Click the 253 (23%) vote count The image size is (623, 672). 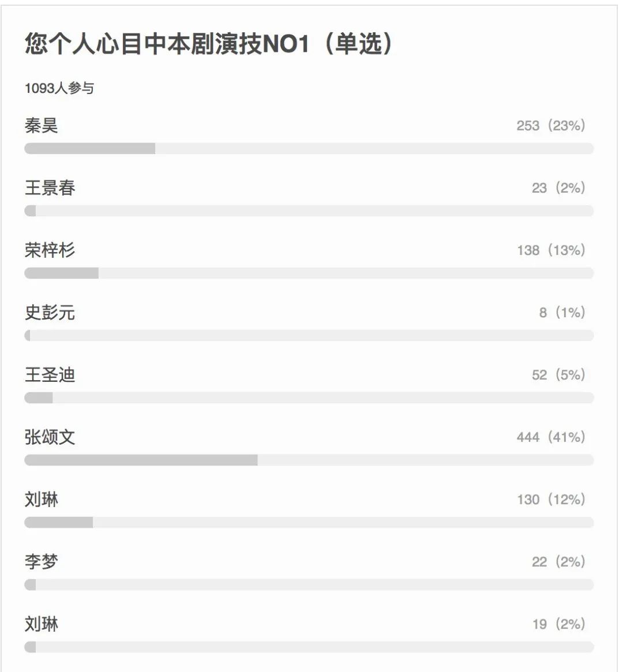(x=551, y=126)
